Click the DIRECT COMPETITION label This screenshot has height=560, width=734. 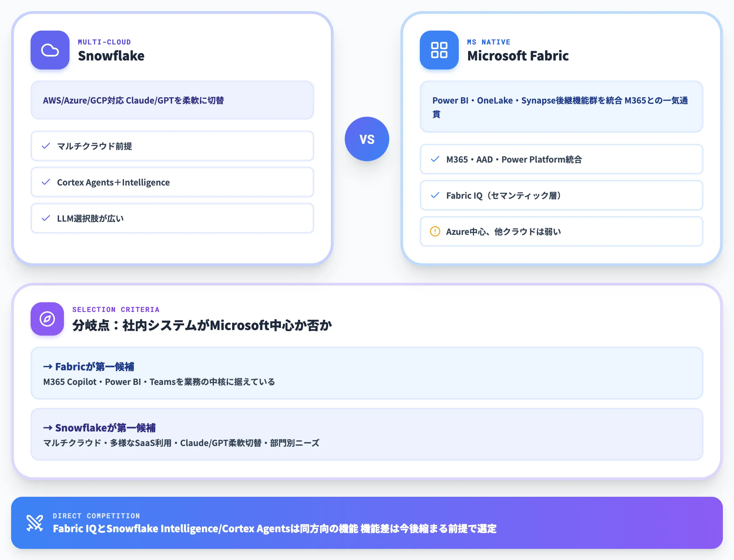coord(96,516)
